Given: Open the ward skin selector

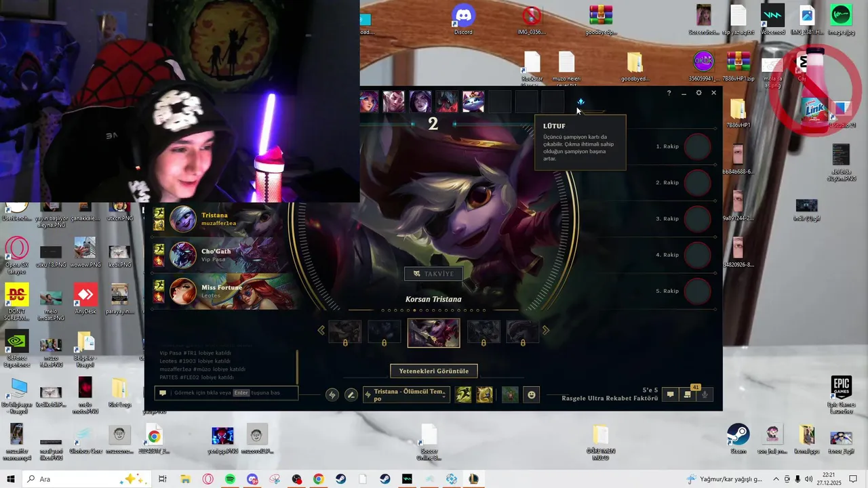Looking at the screenshot, I should [510, 394].
